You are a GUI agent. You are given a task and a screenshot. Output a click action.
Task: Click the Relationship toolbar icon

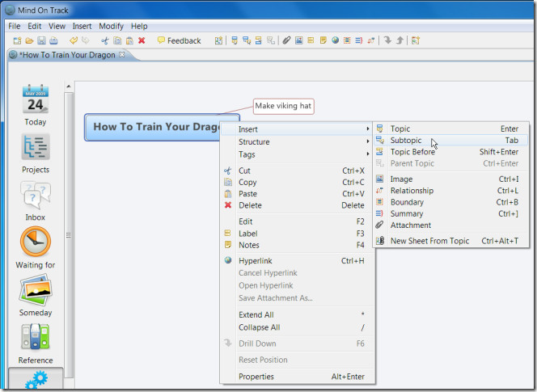371,40
